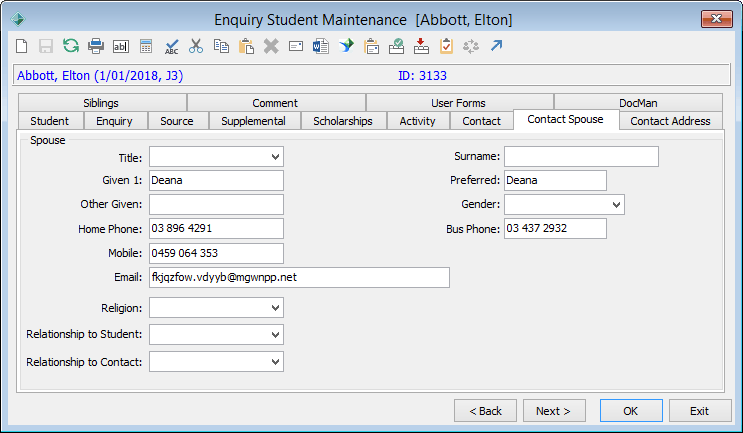Select the Contact tab
The width and height of the screenshot is (743, 433).
(x=481, y=121)
